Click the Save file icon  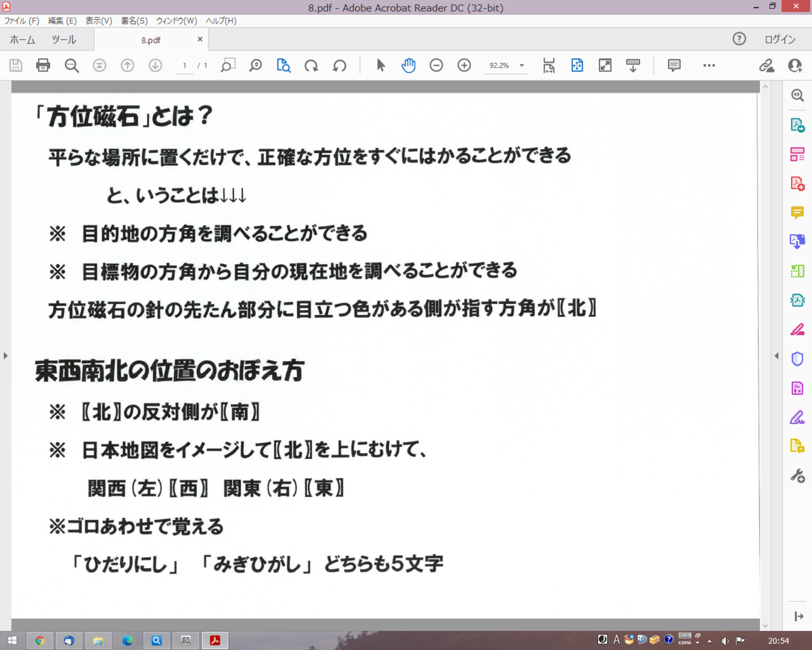16,66
